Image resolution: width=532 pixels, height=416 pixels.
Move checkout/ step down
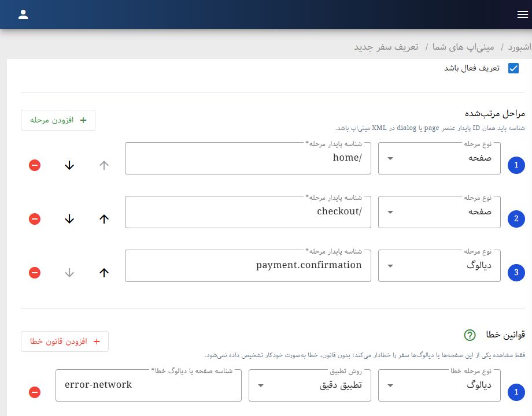point(69,219)
